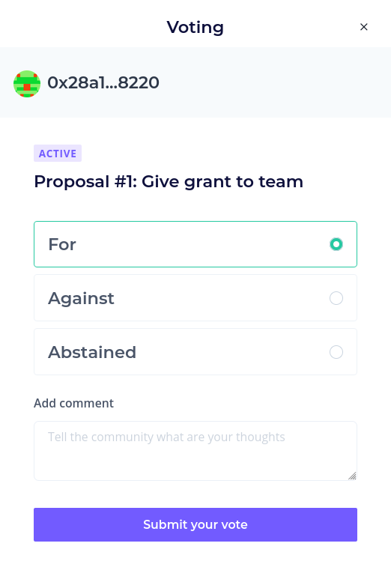
Task: Select the For radio circle
Action: coord(336,244)
